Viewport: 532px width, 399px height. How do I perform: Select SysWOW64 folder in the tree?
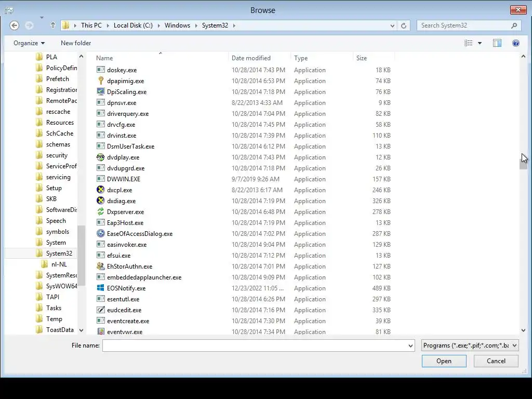[61, 286]
